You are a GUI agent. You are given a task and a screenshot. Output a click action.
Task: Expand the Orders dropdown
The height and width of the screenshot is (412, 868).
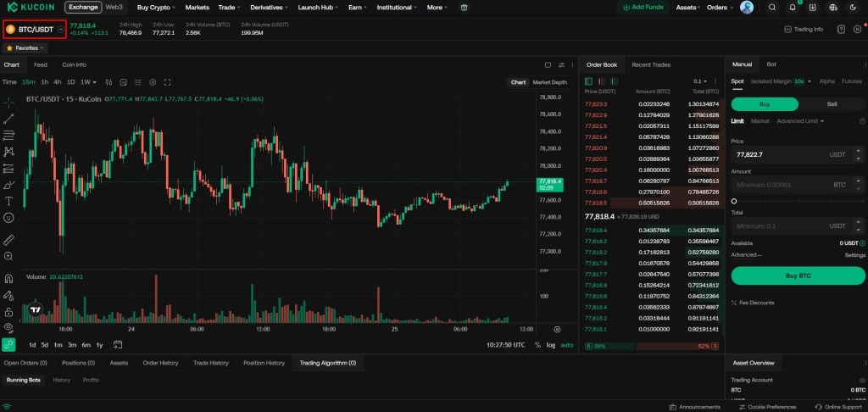(720, 7)
